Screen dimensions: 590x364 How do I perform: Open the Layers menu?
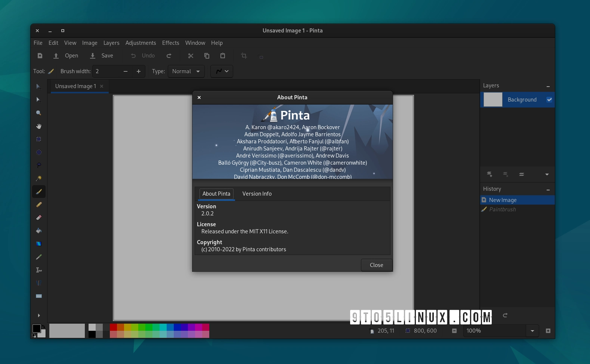pos(111,43)
